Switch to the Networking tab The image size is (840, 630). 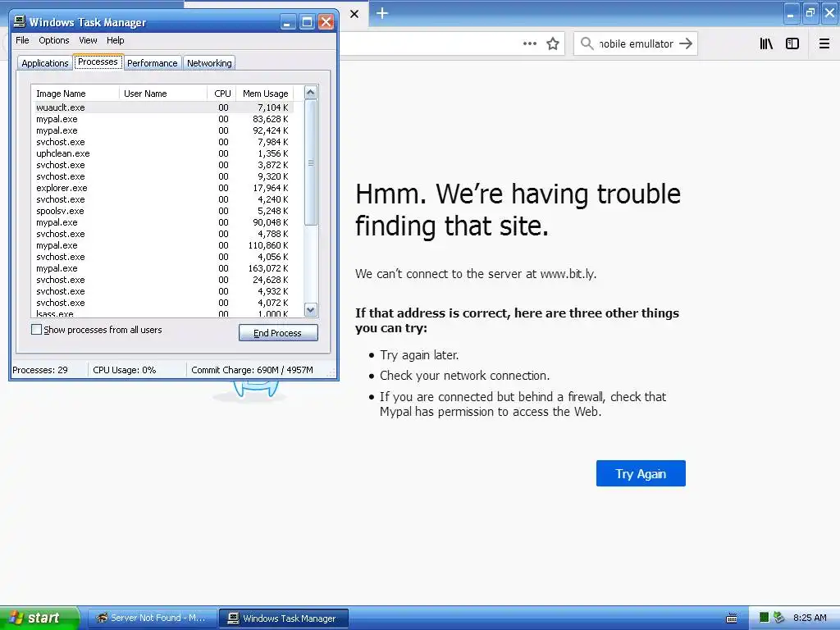(x=209, y=63)
